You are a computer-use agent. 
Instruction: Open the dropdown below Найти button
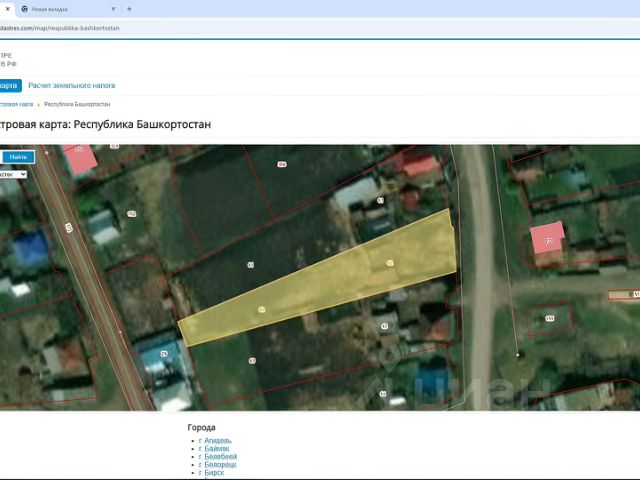coord(13,174)
